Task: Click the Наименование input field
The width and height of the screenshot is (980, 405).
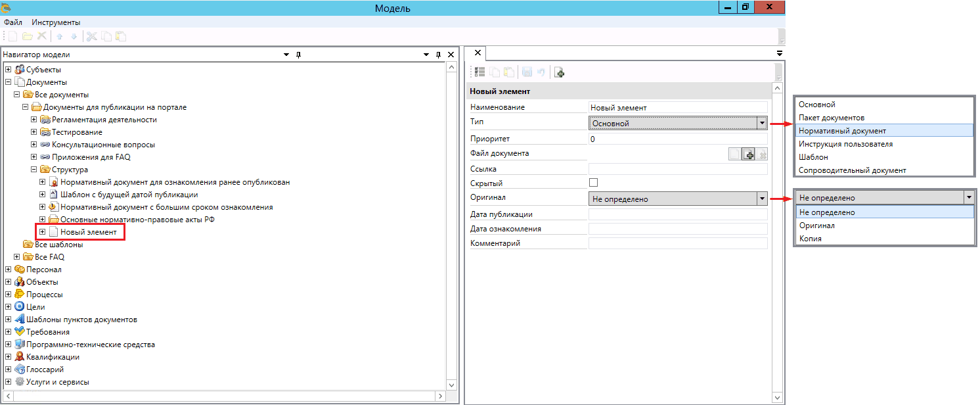Action: pos(678,107)
